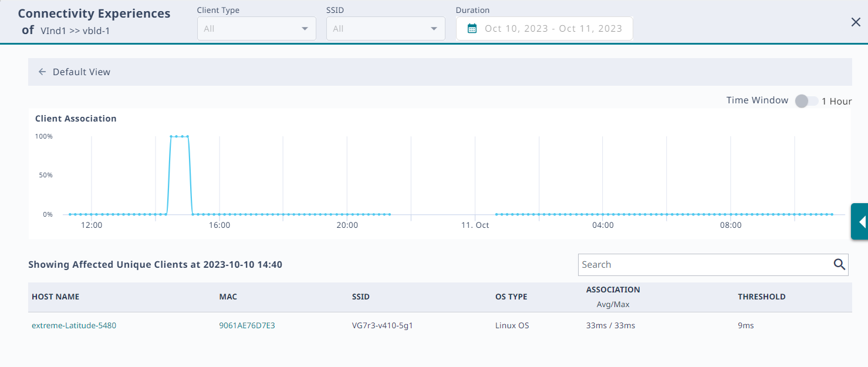The image size is (868, 367).
Task: Open the SSID filter dropdown
Action: (x=386, y=28)
